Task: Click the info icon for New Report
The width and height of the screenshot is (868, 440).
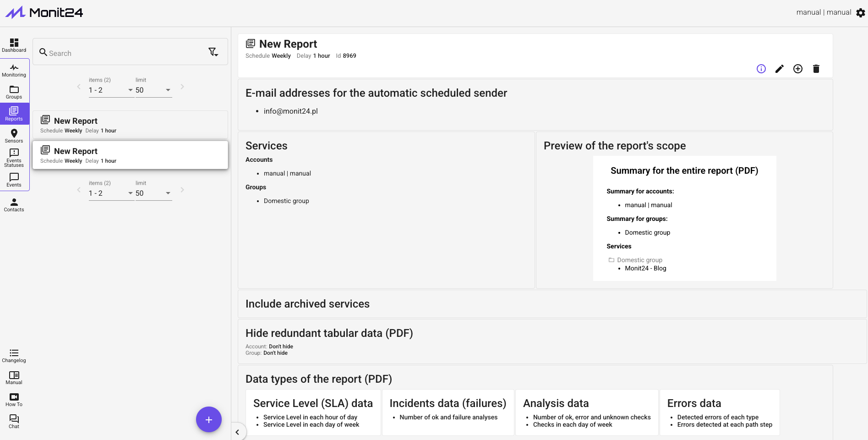Action: pos(761,69)
